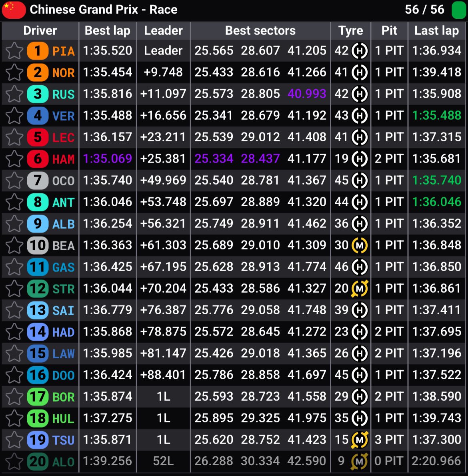
Task: Tap the yellow medium tyre icon for BEA
Action: click(x=360, y=245)
